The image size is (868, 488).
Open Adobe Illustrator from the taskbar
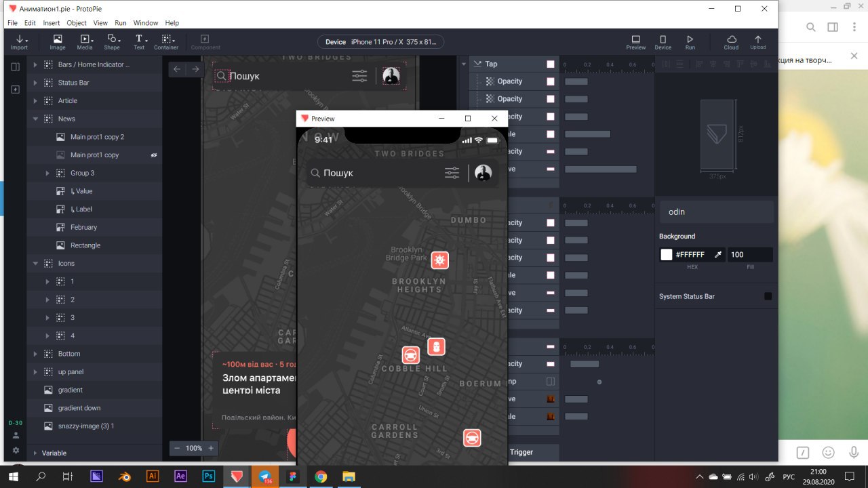[153, 476]
